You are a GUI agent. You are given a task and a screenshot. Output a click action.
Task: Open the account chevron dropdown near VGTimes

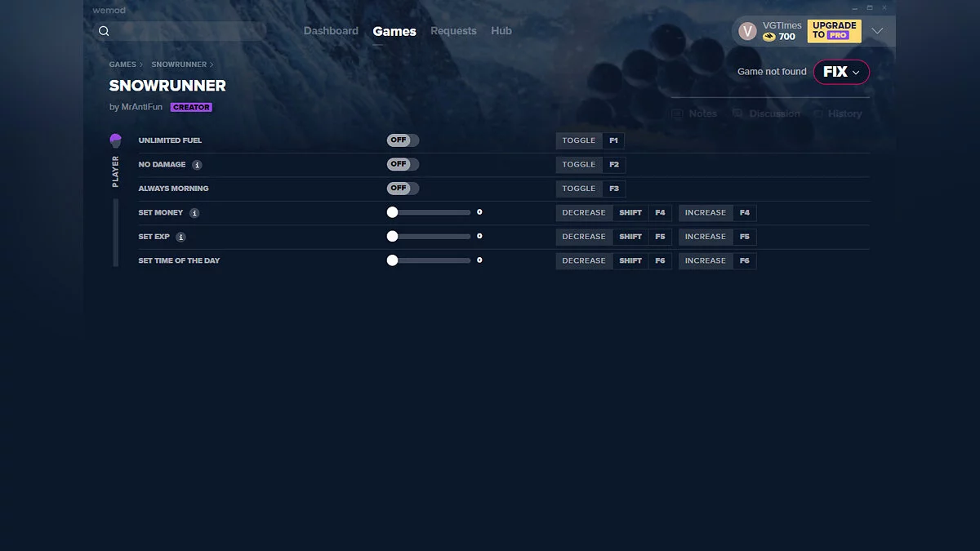pos(878,30)
